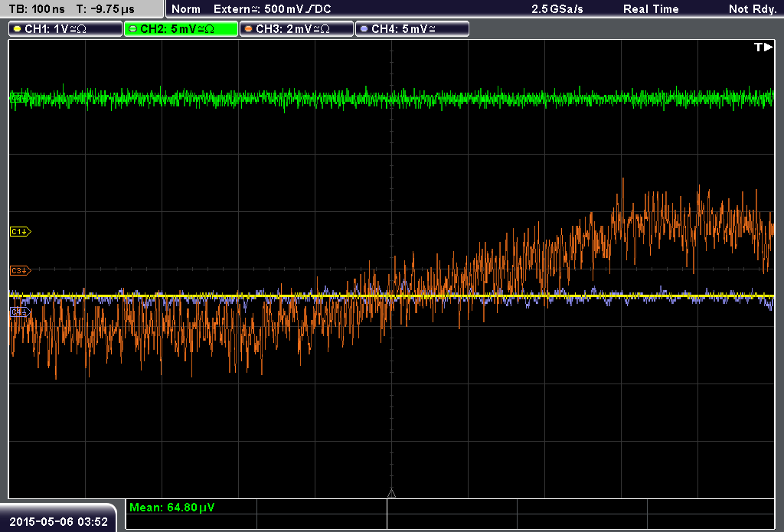Image resolution: width=784 pixels, height=532 pixels.
Task: Click the purple CH4 color dot
Action: [364, 29]
